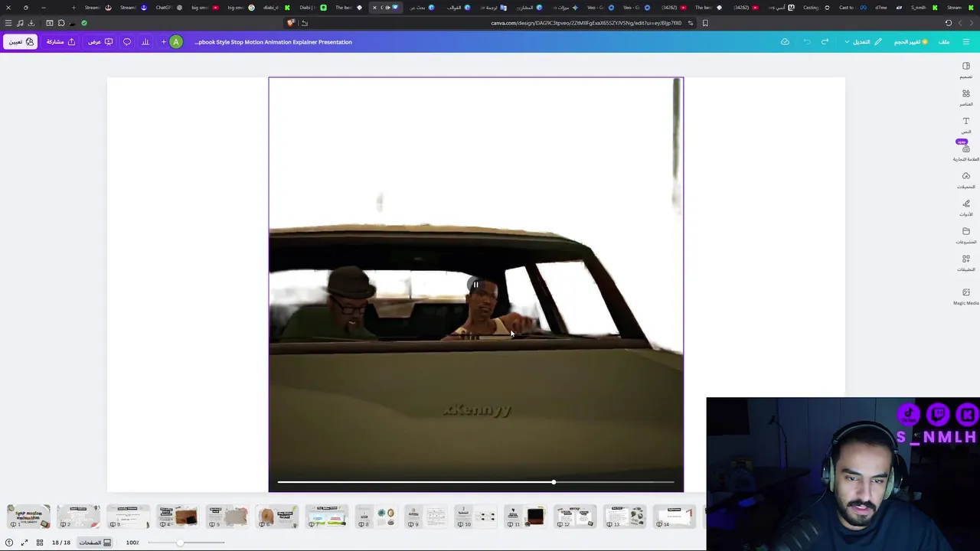Open the Elements (العناصر) panel

click(x=965, y=98)
